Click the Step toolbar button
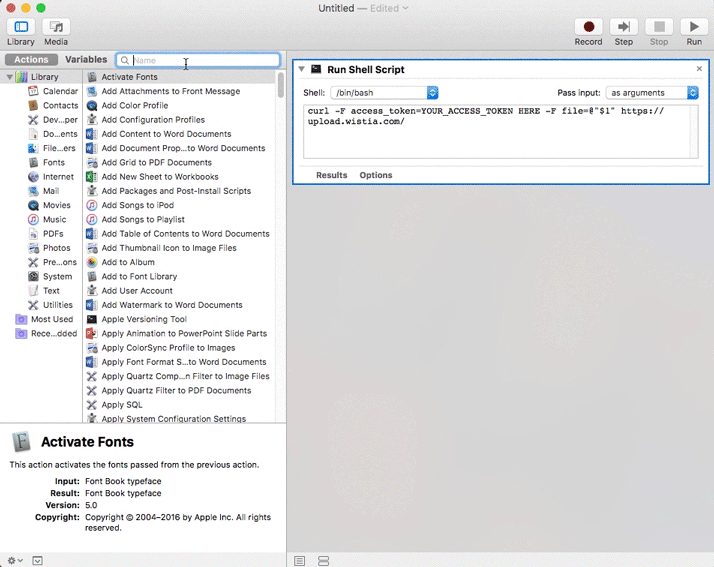Viewport: 714px width, 567px height. [623, 27]
